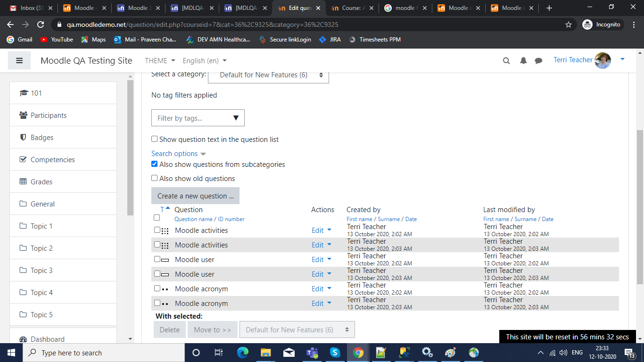Open the Moodle search magnifier icon
The height and width of the screenshot is (362, 644).
point(506,60)
